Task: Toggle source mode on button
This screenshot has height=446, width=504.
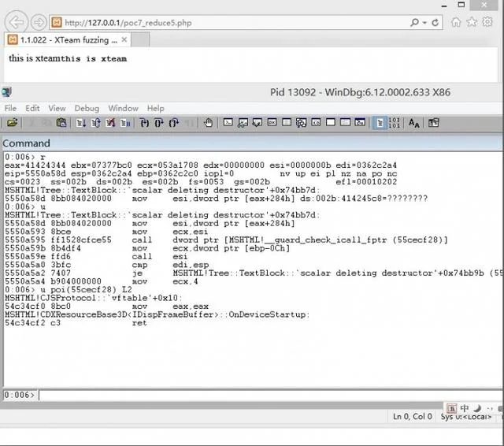Action: [380, 122]
